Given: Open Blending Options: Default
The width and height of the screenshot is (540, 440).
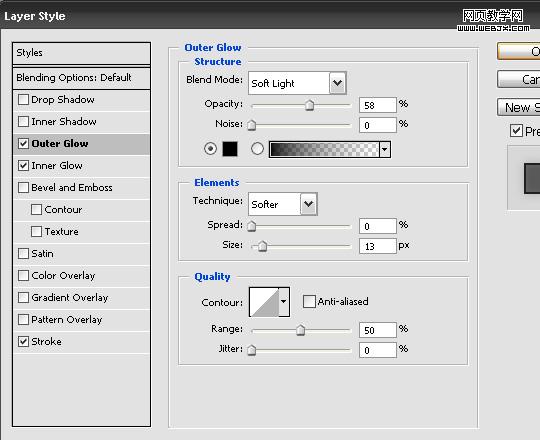Looking at the screenshot, I should (x=81, y=78).
